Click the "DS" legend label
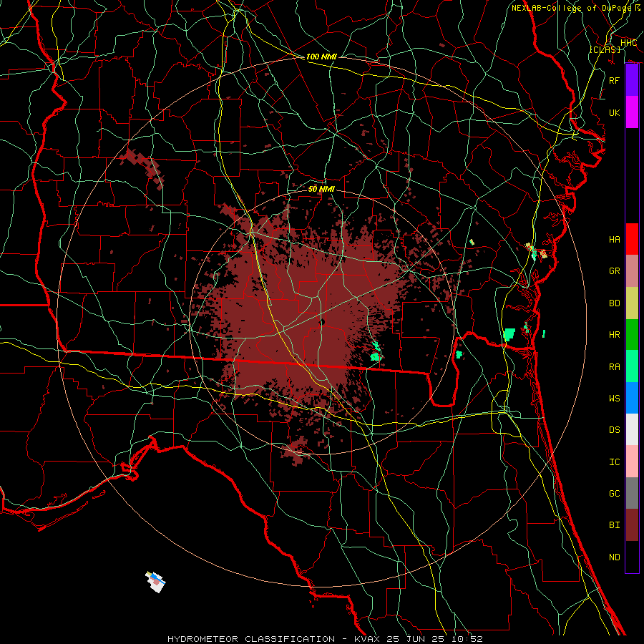The width and height of the screenshot is (644, 644). point(615,430)
